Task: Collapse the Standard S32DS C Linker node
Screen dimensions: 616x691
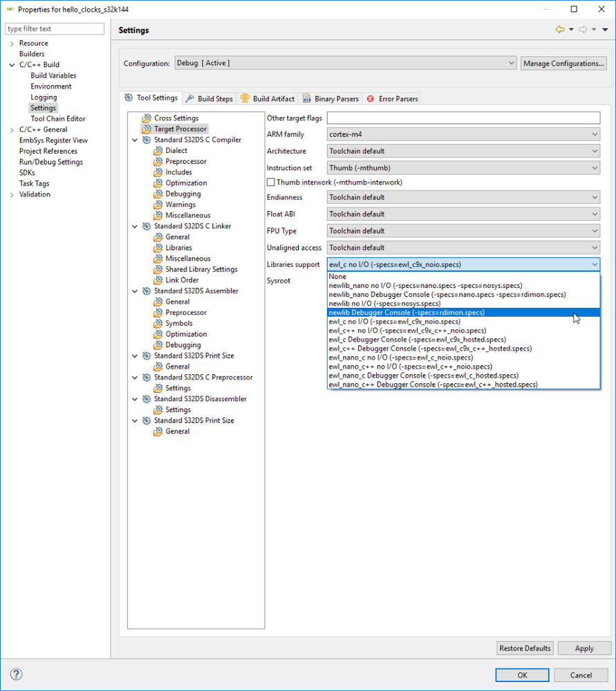Action: (x=135, y=226)
